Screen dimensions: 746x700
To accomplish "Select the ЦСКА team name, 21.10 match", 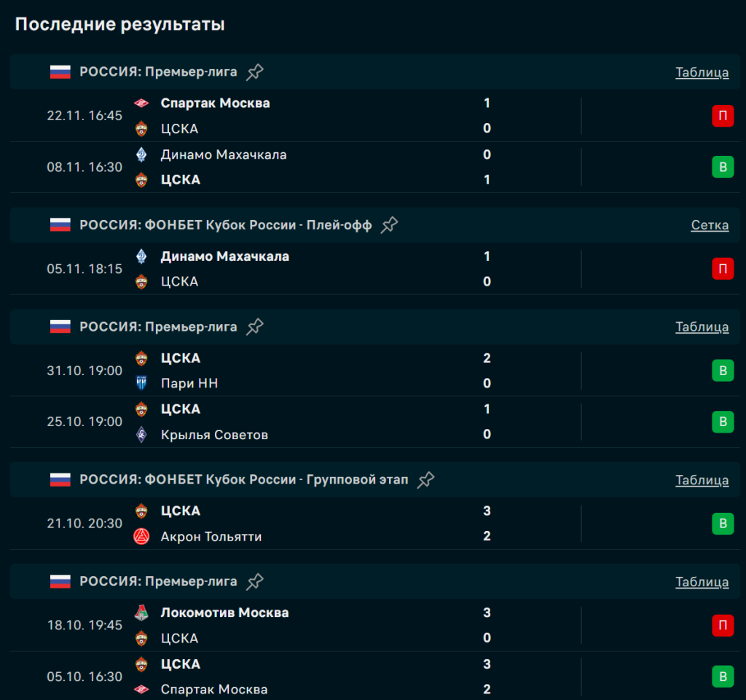I will (180, 511).
